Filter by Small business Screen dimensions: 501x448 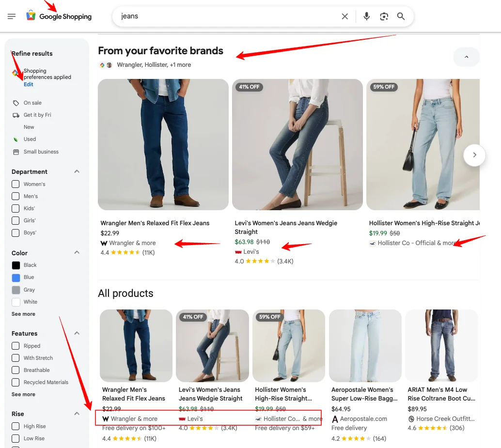[x=41, y=152]
